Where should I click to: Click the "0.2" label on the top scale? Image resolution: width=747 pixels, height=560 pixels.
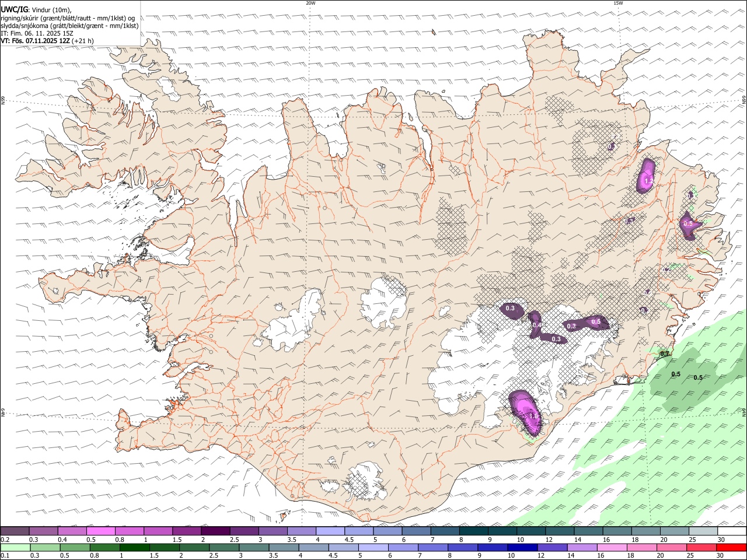pos(5,540)
